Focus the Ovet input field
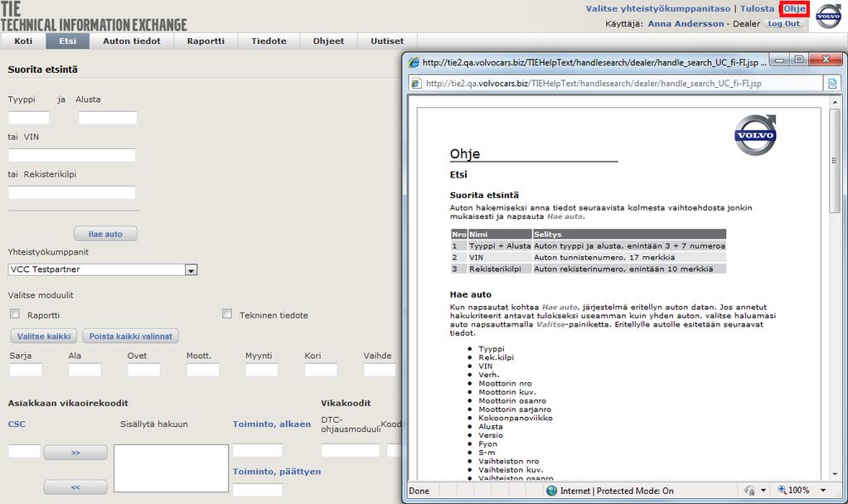The image size is (848, 504). (144, 370)
